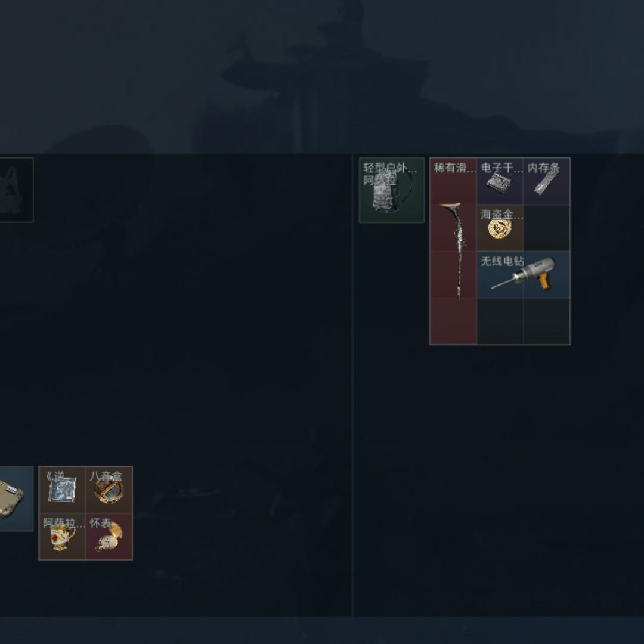
Task: Click the faded vest equipment slot
Action: 17,190
